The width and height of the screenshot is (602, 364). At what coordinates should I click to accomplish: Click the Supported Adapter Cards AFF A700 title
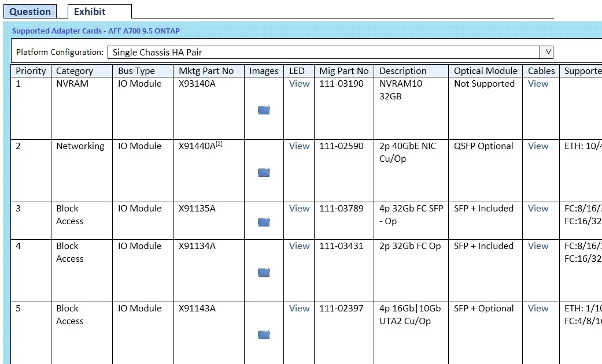(x=96, y=31)
